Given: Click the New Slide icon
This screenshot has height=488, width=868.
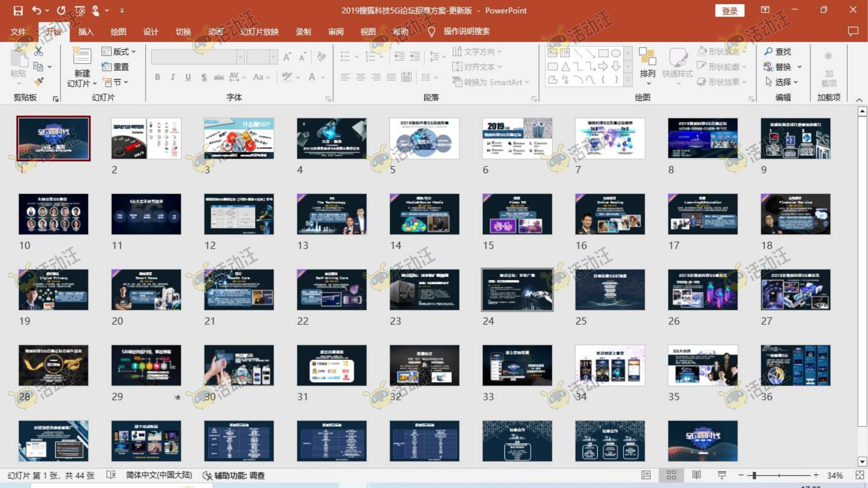Looking at the screenshot, I should click(82, 56).
